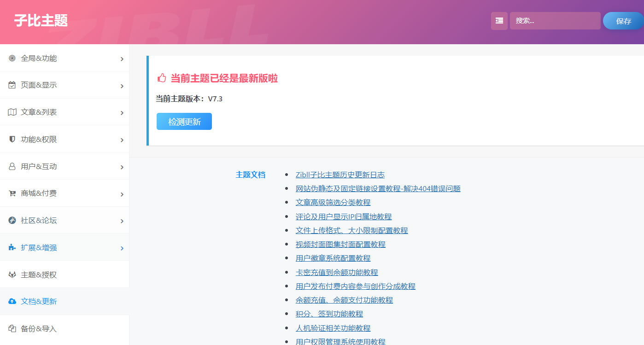Toggle the expand-all list icon near search
Viewport: 644px width, 345px height.
coord(499,21)
